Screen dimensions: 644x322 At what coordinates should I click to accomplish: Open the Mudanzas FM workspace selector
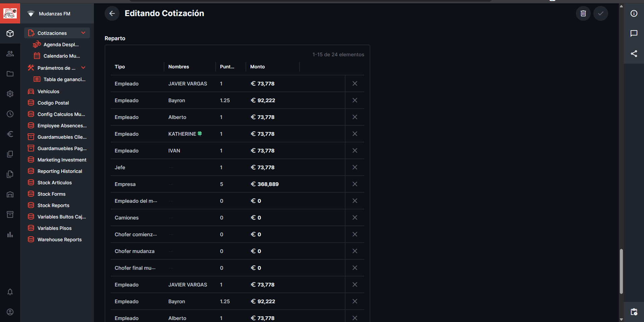pyautogui.click(x=57, y=13)
